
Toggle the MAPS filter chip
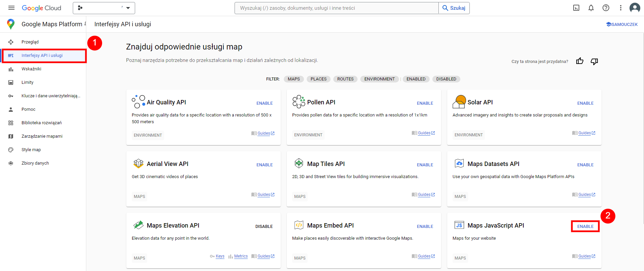294,79
